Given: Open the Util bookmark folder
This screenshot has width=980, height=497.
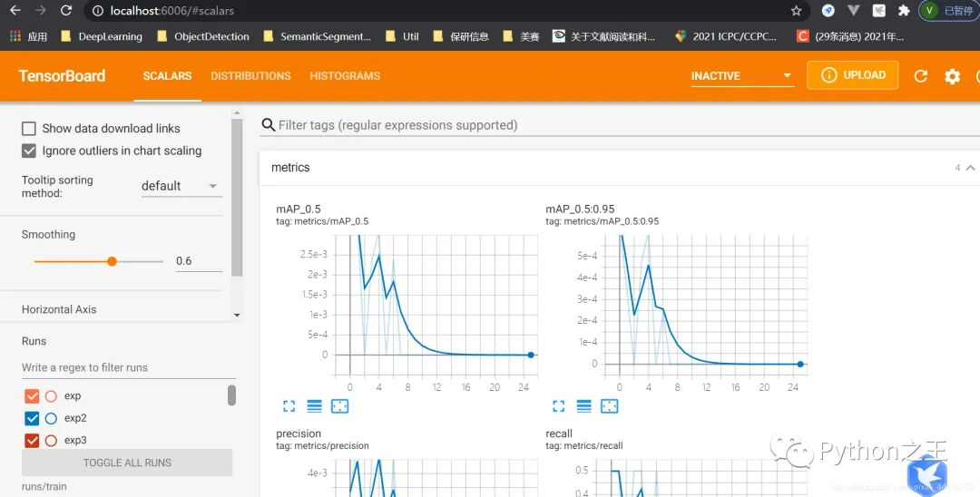Looking at the screenshot, I should tap(402, 36).
